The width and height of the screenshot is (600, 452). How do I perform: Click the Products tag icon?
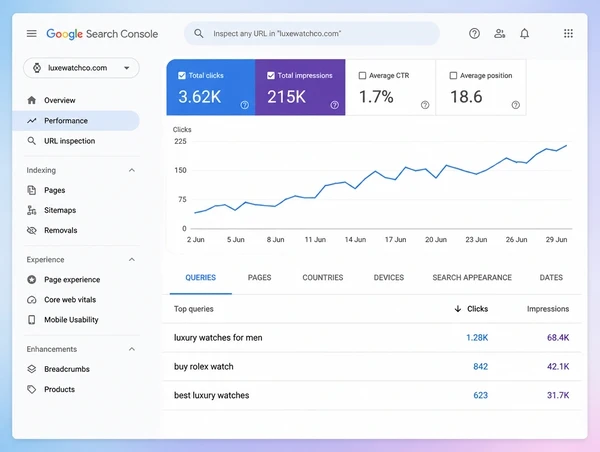point(32,389)
